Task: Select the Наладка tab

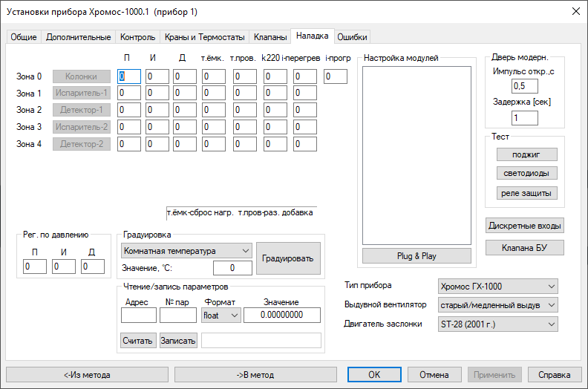Action: click(x=313, y=36)
